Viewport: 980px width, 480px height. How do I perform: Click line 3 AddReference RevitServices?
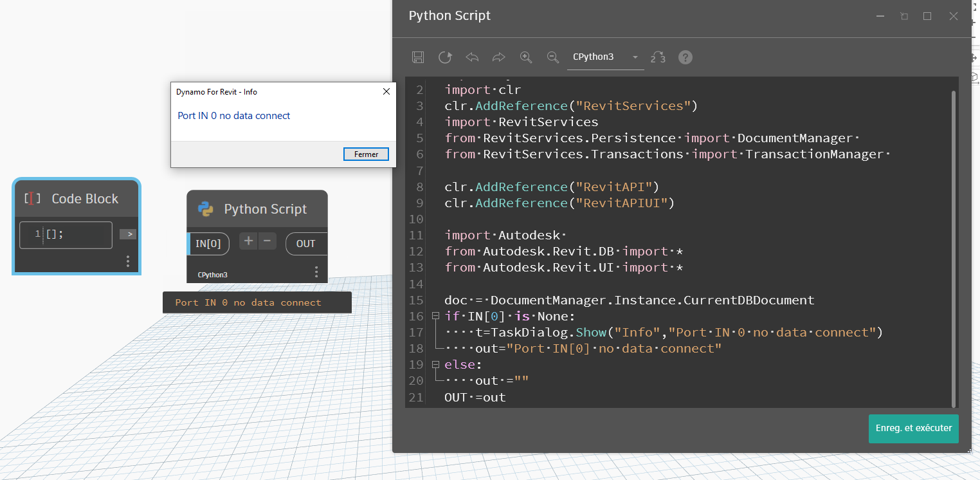click(571, 106)
